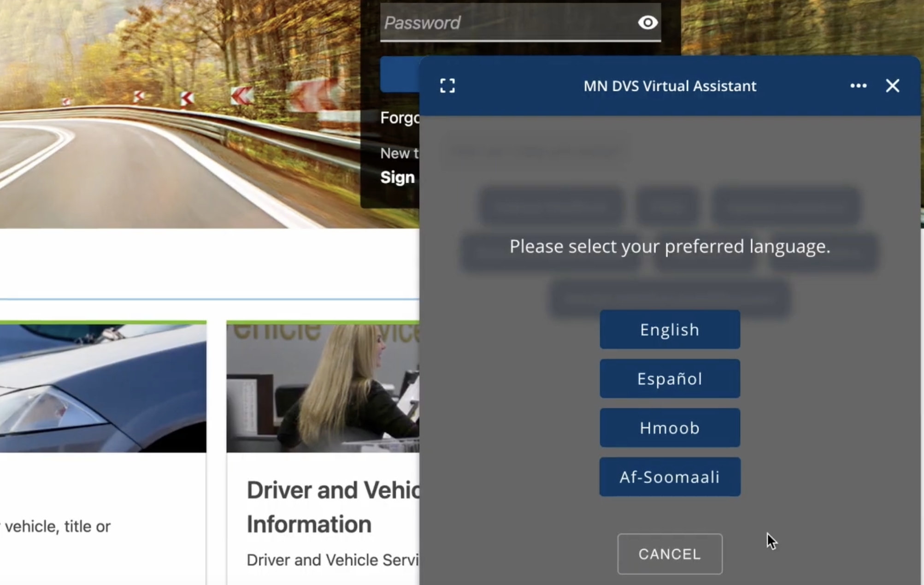Expand the virtual assistant to fullscreen

click(x=447, y=86)
